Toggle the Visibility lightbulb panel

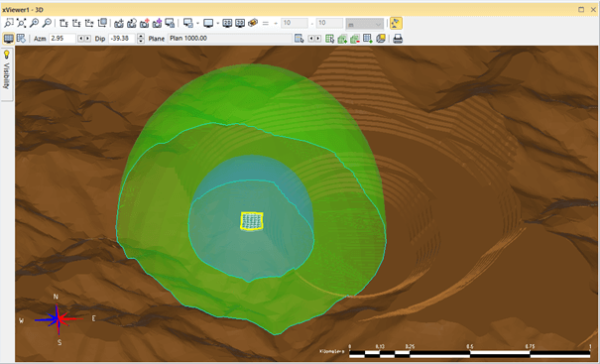click(x=7, y=55)
